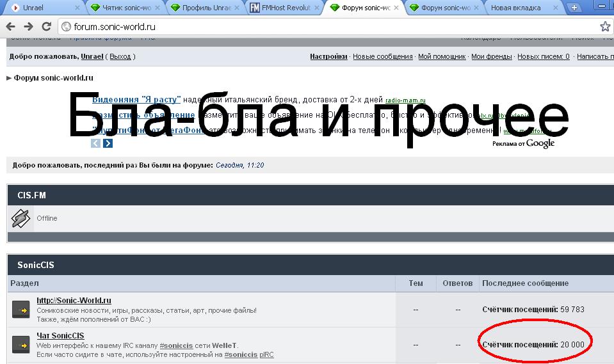Click the Тем column header
Image resolution: width=614 pixels, height=364 pixels.
click(x=416, y=283)
